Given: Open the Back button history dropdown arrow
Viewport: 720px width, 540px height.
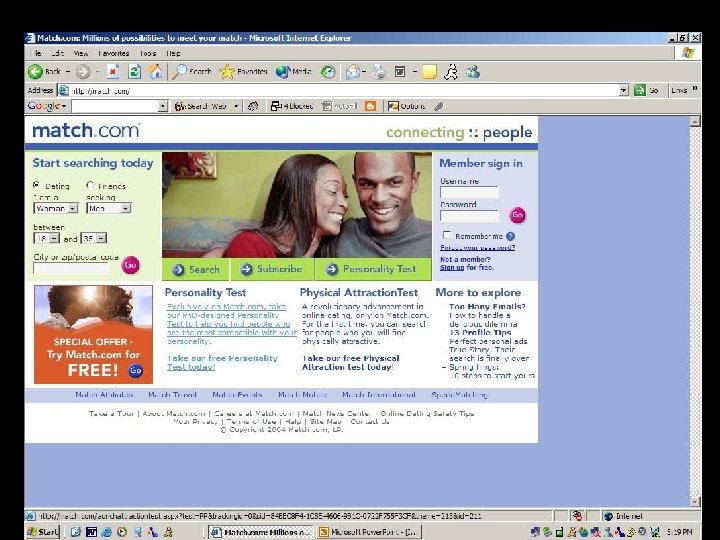Looking at the screenshot, I should pos(68,72).
